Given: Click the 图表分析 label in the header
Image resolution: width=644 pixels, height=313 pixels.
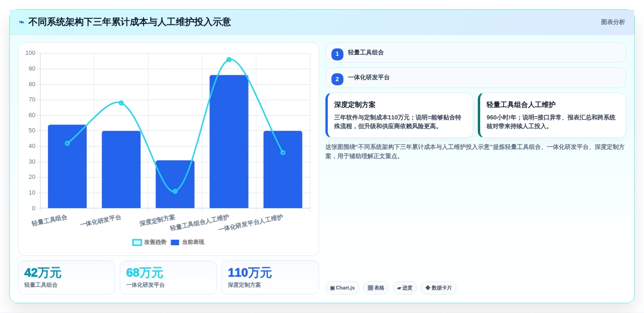Looking at the screenshot, I should click(613, 22).
